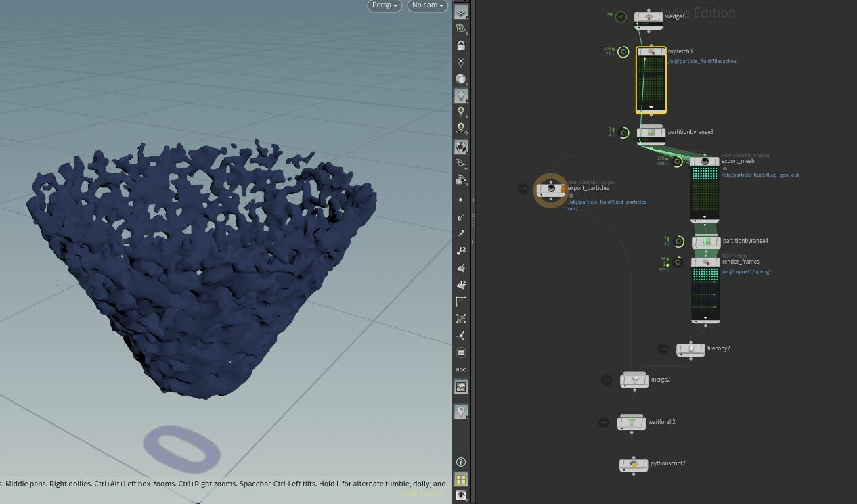This screenshot has height=504, width=857.
Task: Select the partitionbyrange4 node in the network
Action: [x=705, y=240]
